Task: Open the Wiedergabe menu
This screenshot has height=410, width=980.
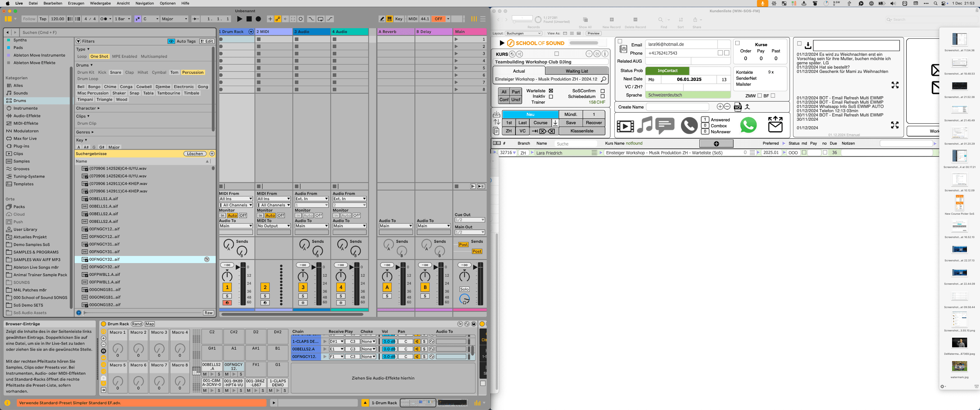Action: [101, 3]
